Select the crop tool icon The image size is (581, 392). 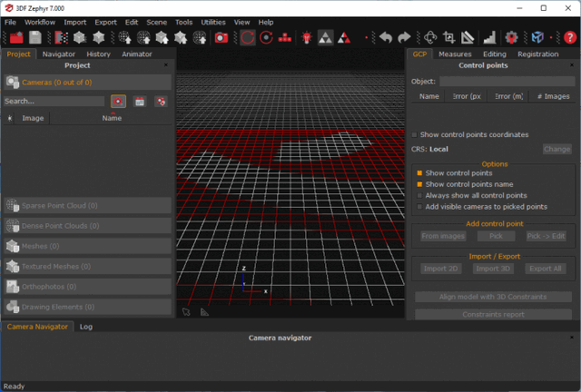click(448, 37)
